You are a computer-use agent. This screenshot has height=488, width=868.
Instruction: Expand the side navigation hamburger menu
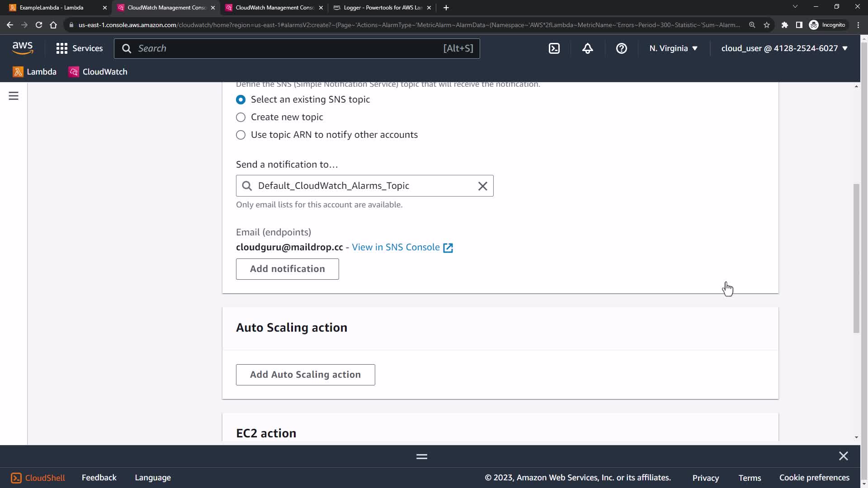(14, 96)
